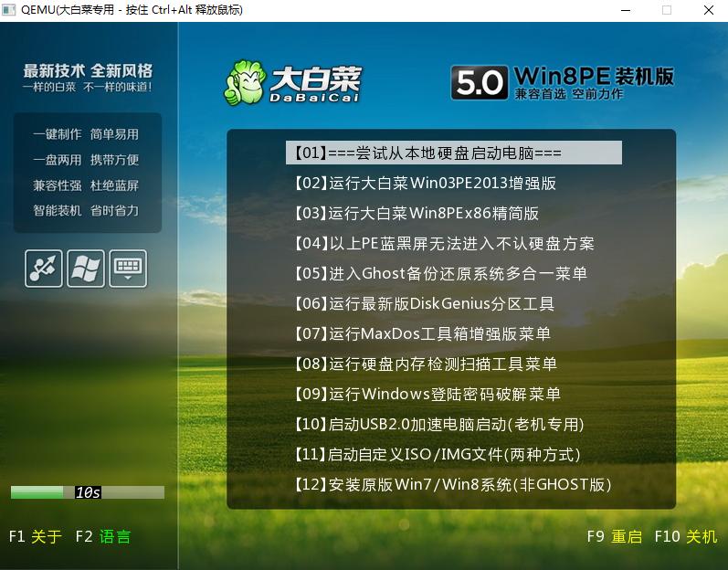
Task: Close the QEMU window
Action: click(709, 10)
